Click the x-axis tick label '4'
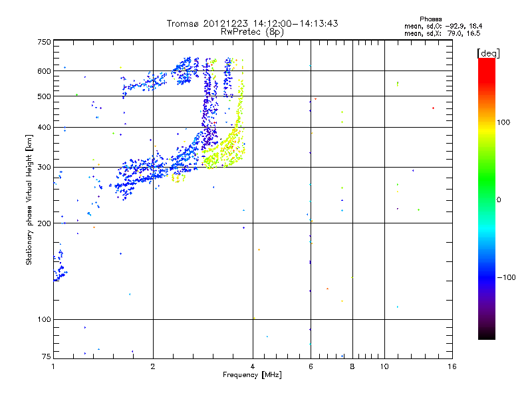 [253, 366]
